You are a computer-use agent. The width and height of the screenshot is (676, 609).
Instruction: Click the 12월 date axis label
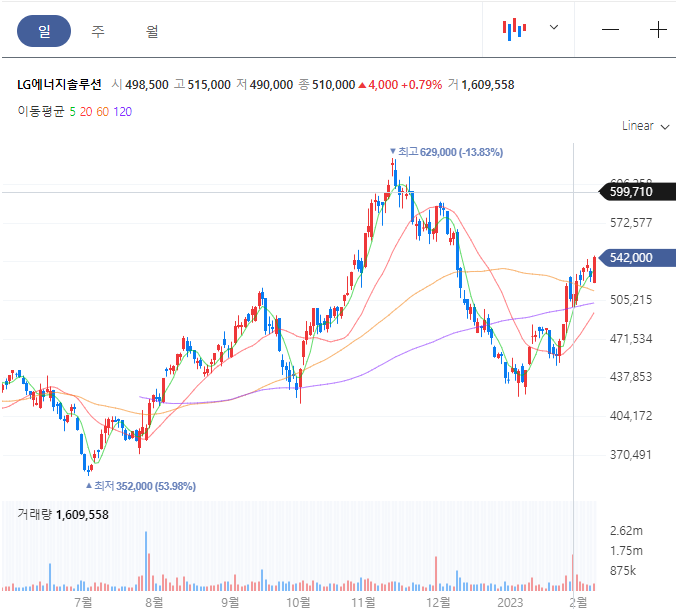tap(438, 602)
